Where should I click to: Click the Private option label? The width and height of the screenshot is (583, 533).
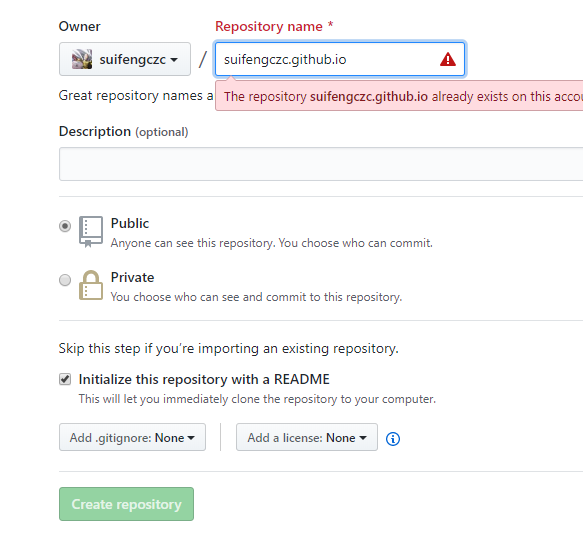[132, 277]
